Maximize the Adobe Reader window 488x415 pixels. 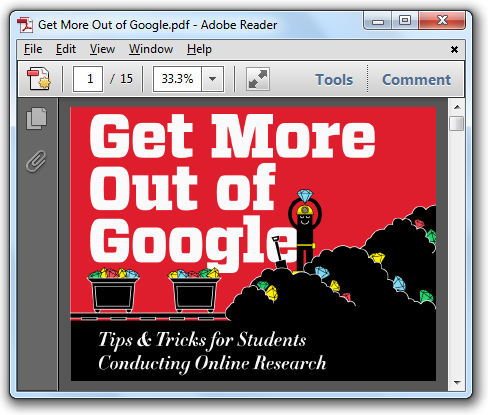click(405, 21)
